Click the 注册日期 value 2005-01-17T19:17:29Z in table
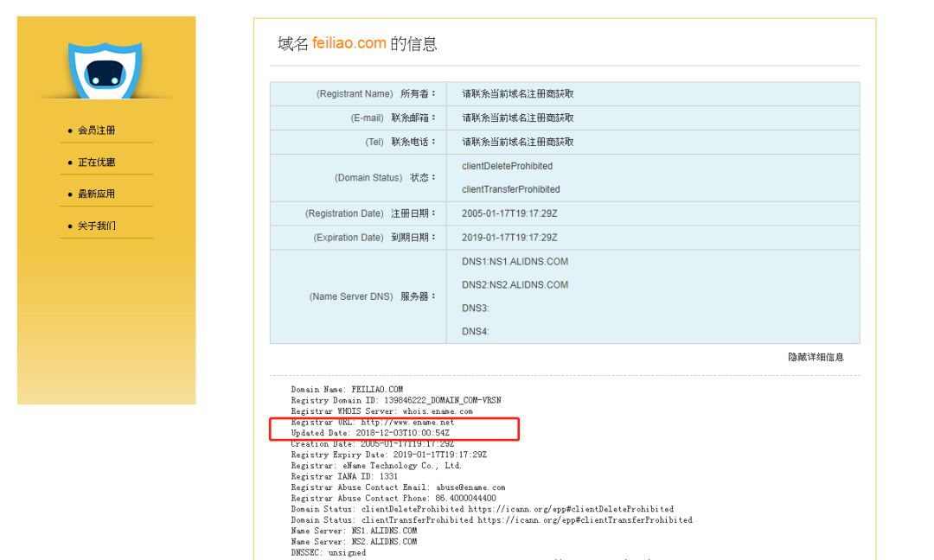This screenshot has width=934, height=560. [509, 213]
